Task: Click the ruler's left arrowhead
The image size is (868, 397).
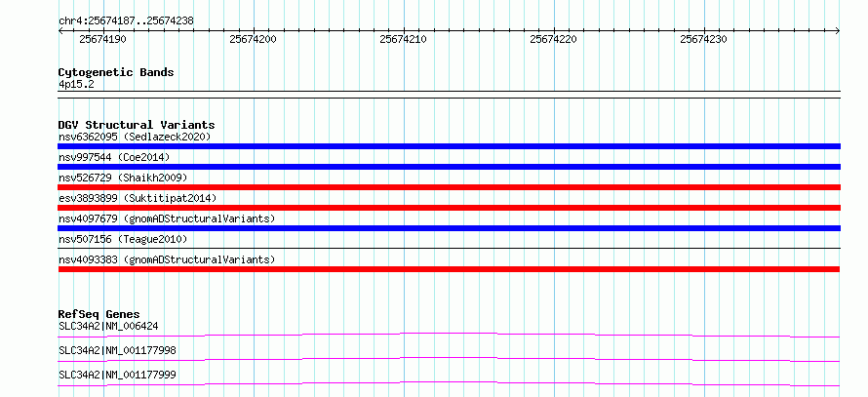Action: click(x=60, y=31)
